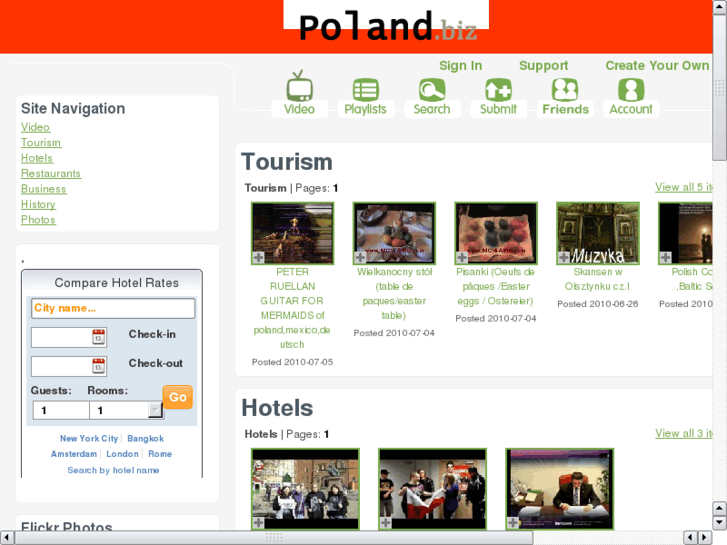
Task: Open Wielkanocny stół video thumbnail
Action: 394,233
